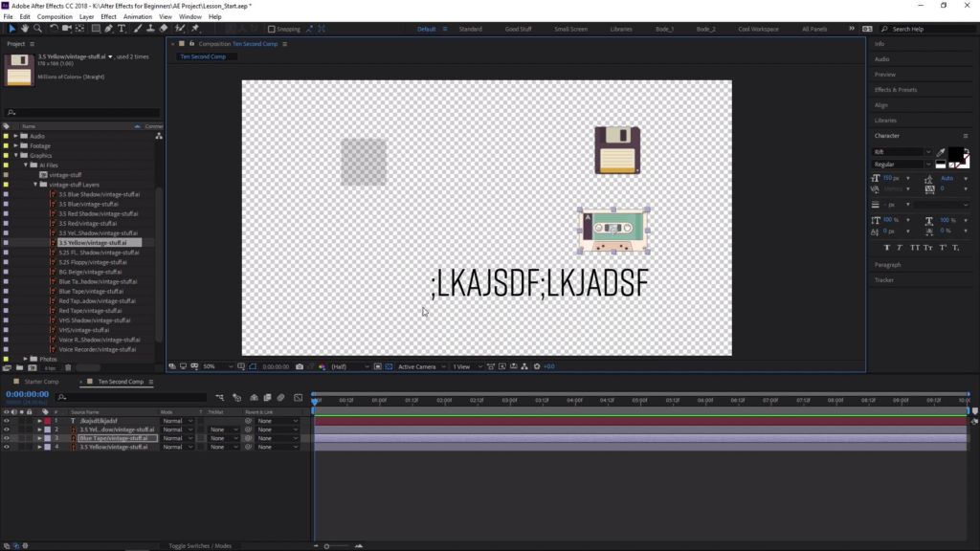Open the Composition menu
This screenshot has width=980, height=551.
(x=55, y=16)
